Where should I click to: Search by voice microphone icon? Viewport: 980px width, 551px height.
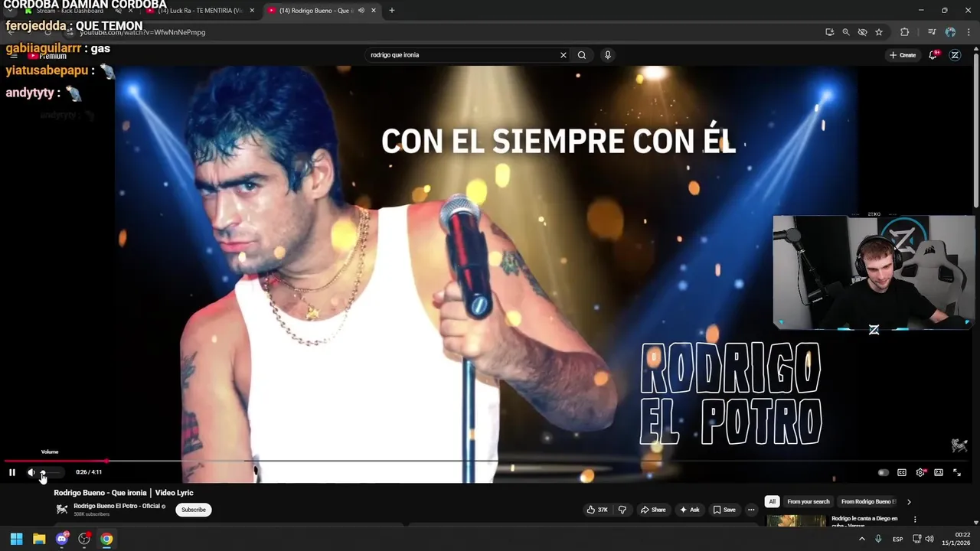pos(607,55)
